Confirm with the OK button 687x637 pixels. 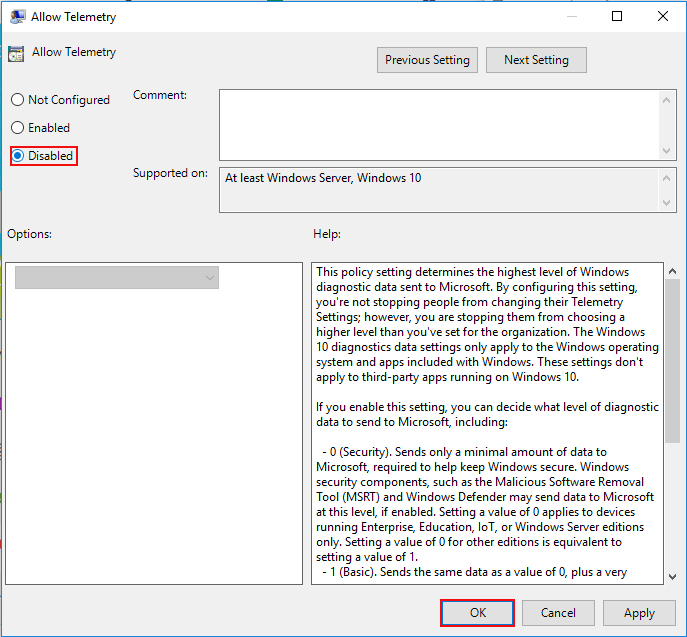coord(478,612)
